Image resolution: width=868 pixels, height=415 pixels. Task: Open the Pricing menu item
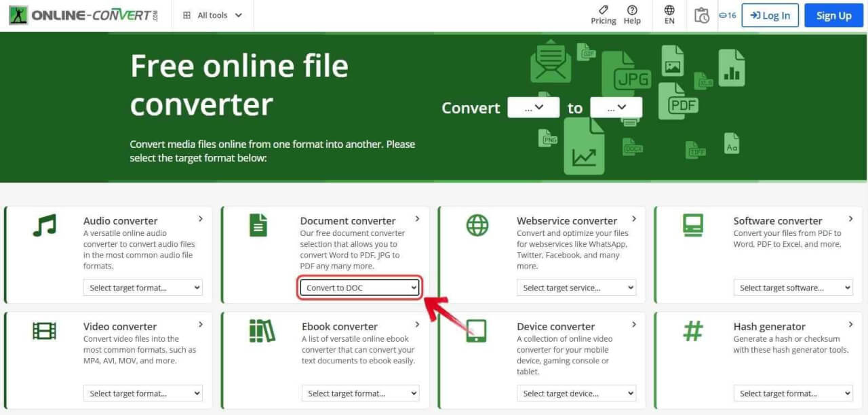[x=603, y=15]
